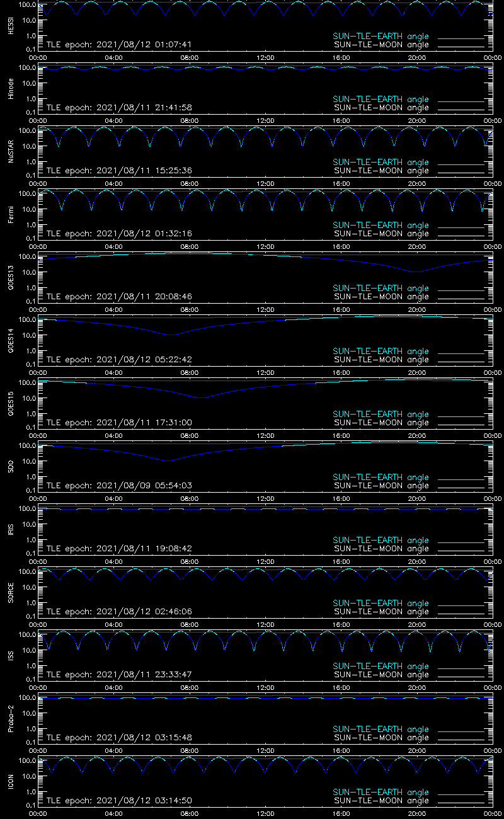This screenshot has width=504, height=819.
Task: Click the SORCE y-axis label
Action: coord(11,593)
